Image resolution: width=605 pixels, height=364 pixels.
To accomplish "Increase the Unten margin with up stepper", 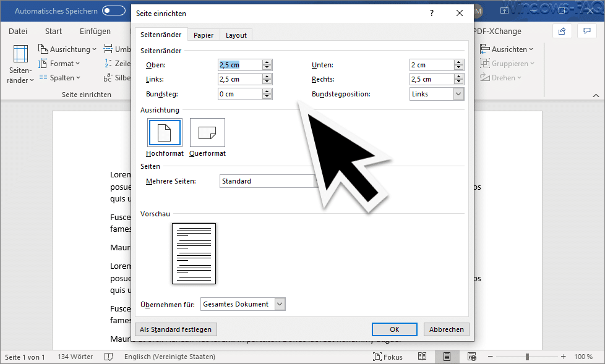I will [x=458, y=62].
